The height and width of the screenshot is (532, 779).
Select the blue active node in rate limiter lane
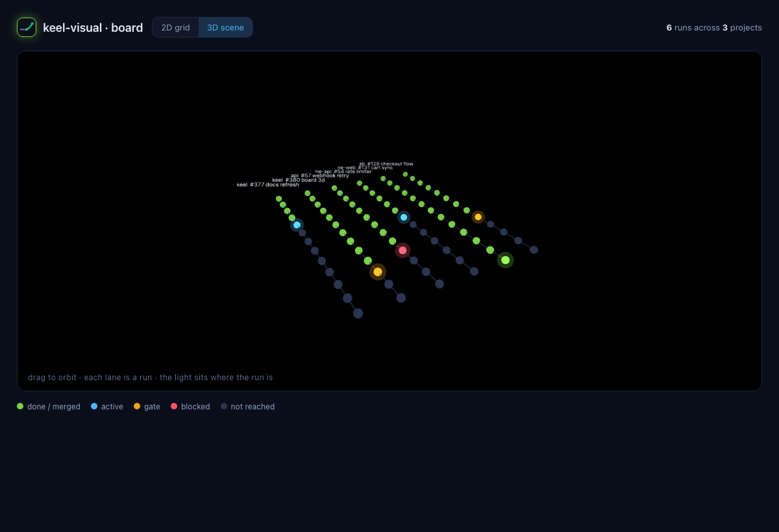(x=404, y=217)
